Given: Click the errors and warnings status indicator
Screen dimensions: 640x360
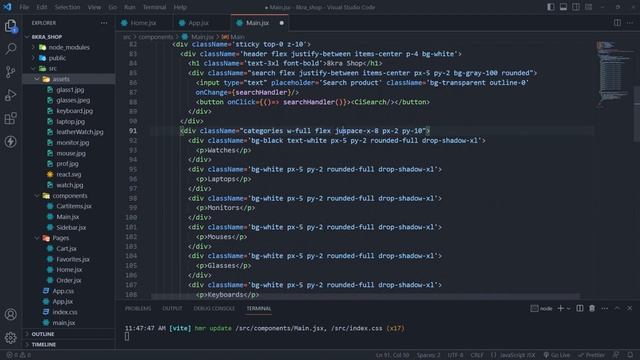Looking at the screenshot, I should click(x=19, y=355).
